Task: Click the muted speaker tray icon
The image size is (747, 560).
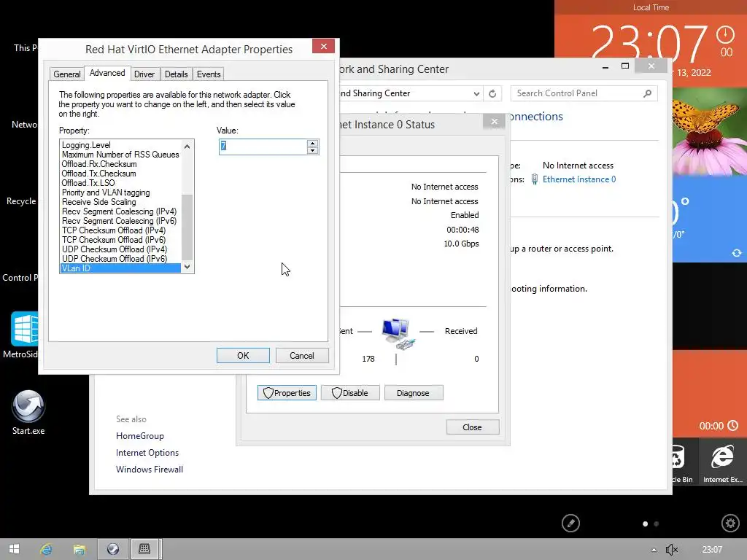Action: (x=672, y=550)
